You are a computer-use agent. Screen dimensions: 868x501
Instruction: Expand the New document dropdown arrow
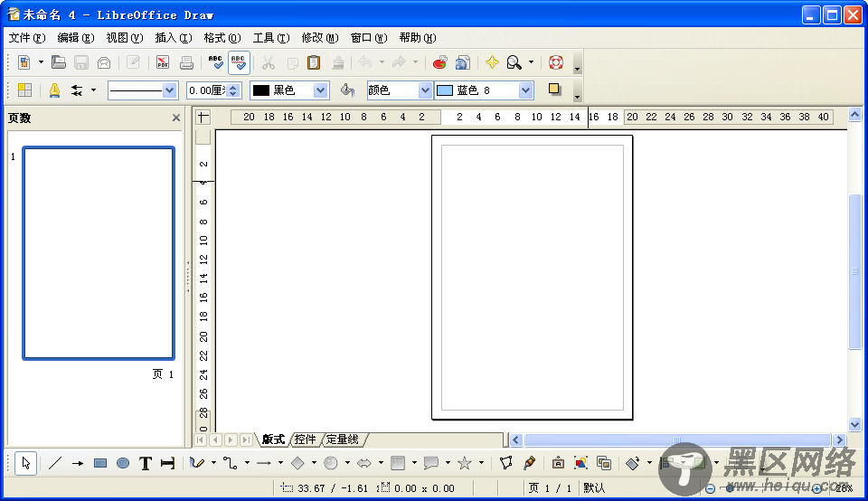click(41, 62)
